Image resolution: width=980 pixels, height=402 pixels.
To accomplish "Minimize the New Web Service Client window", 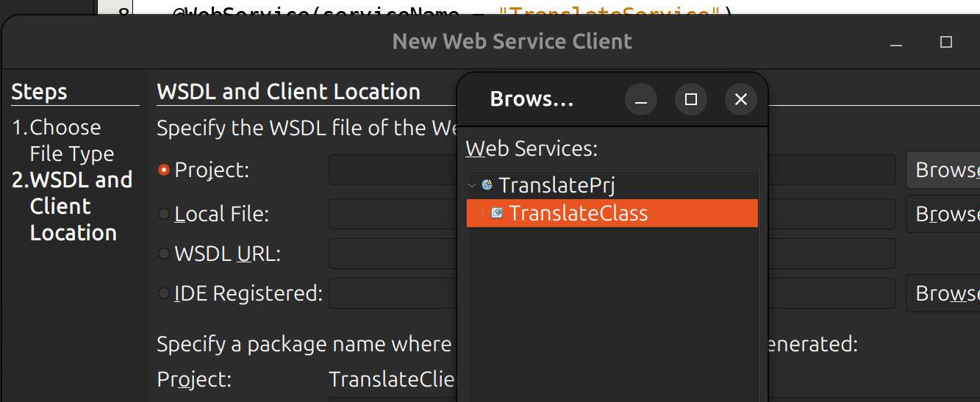I will pos(895,43).
